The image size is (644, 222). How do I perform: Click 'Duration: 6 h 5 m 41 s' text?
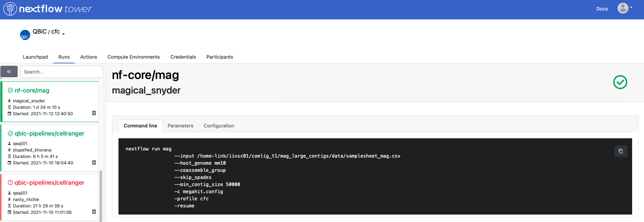tap(35, 156)
